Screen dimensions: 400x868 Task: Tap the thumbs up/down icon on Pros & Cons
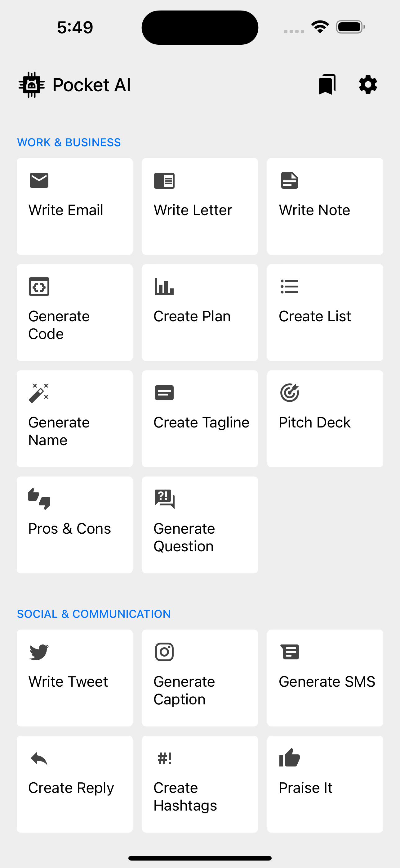pos(39,499)
